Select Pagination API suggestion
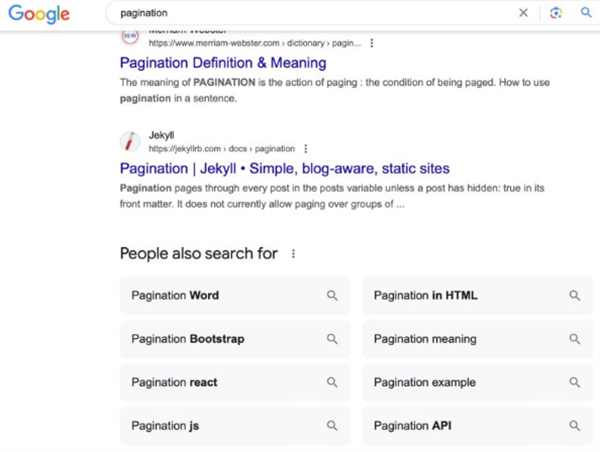This screenshot has height=452, width=600. pos(478,426)
